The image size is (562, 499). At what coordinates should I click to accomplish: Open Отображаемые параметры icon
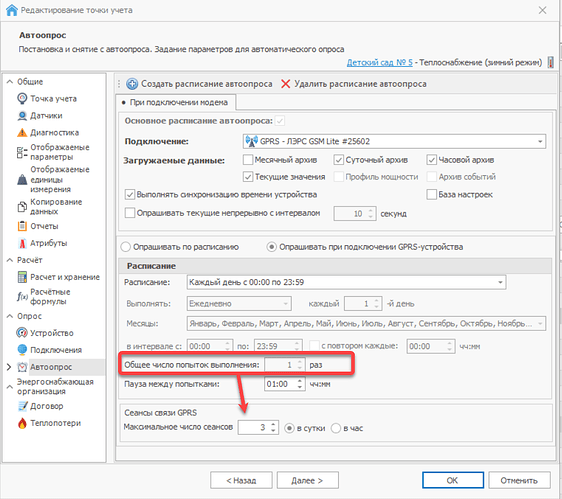tap(22, 152)
